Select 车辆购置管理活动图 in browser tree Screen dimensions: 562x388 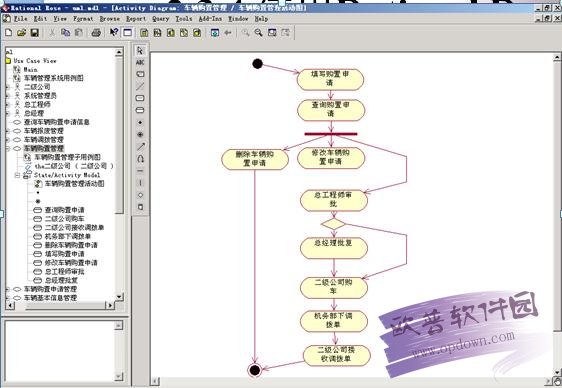[74, 184]
